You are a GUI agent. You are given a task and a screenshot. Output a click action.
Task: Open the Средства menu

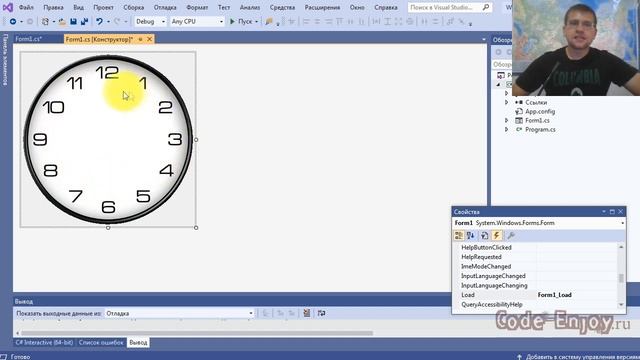pos(282,7)
